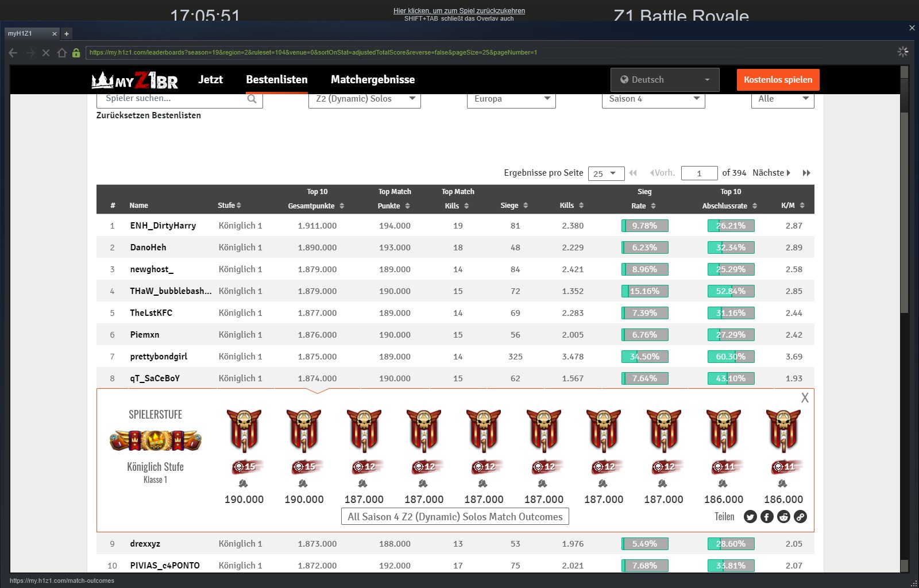Open All Saison 4 Match Outcomes

(455, 517)
